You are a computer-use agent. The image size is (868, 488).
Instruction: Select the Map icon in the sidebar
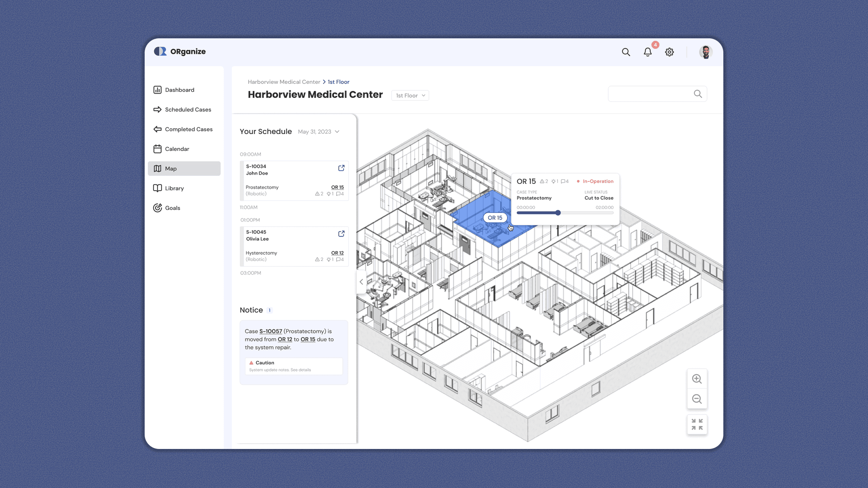coord(158,168)
